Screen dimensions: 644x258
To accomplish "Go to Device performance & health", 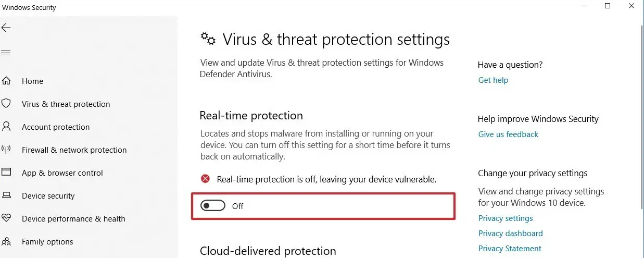I will pos(73,219).
